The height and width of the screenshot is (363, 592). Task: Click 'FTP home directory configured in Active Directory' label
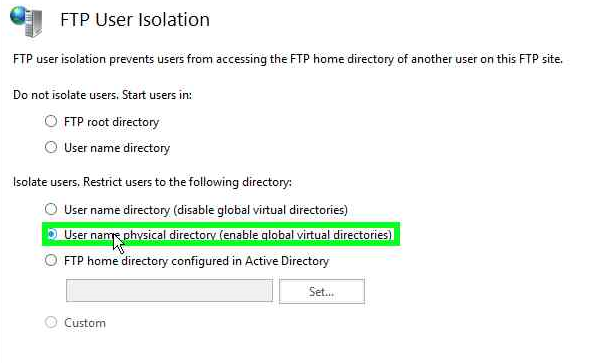coord(196,261)
